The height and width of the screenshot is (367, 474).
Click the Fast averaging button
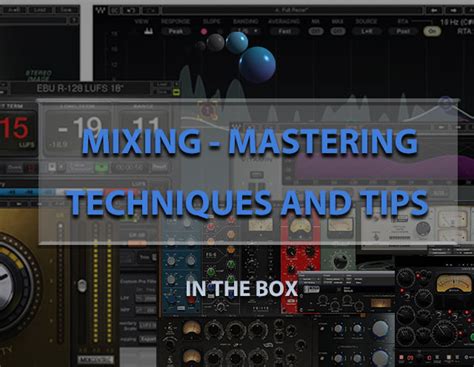click(x=284, y=31)
